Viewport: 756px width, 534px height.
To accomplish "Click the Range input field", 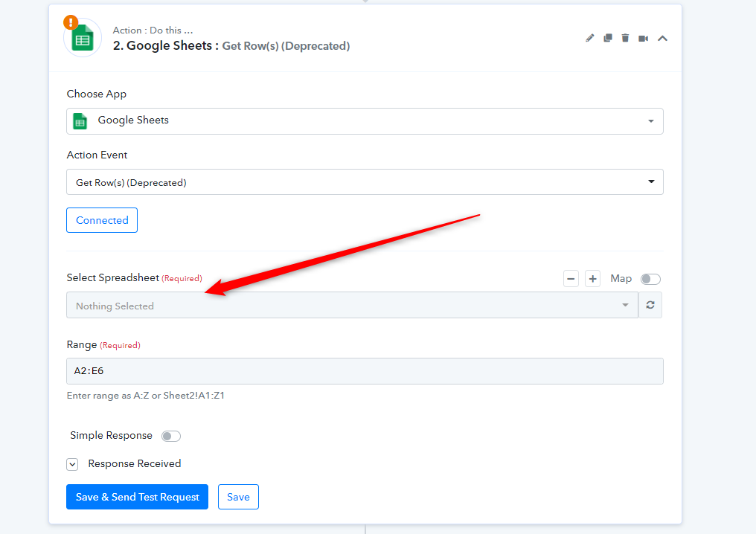I will pos(365,371).
